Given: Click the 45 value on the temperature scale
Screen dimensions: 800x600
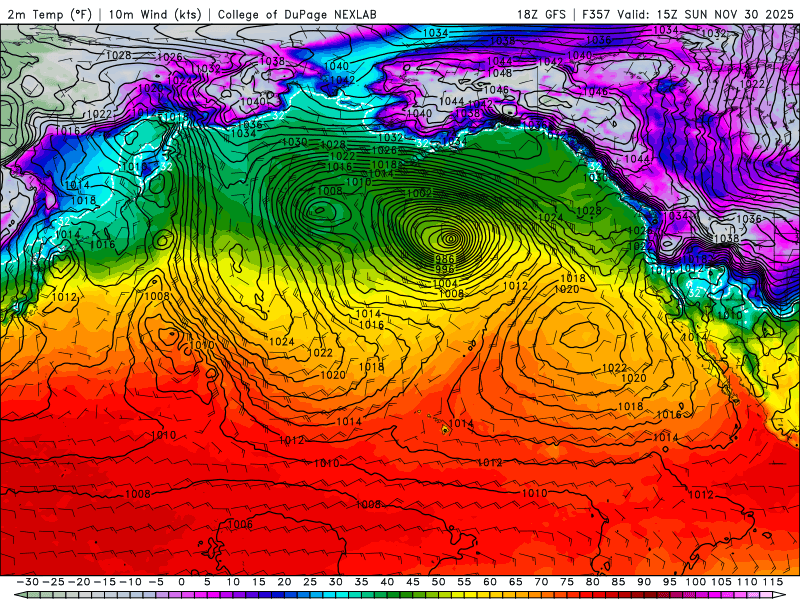Looking at the screenshot, I should pos(413,582).
